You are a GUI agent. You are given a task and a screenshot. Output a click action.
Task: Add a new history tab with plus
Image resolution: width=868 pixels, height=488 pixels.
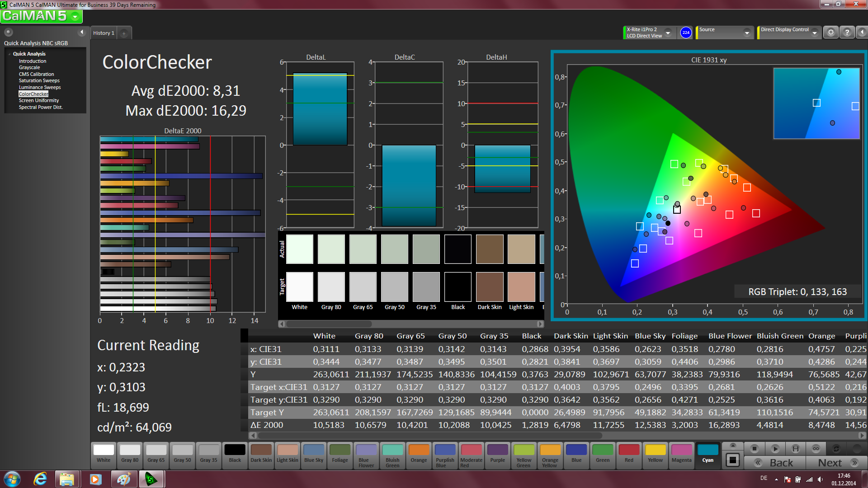[x=124, y=33]
